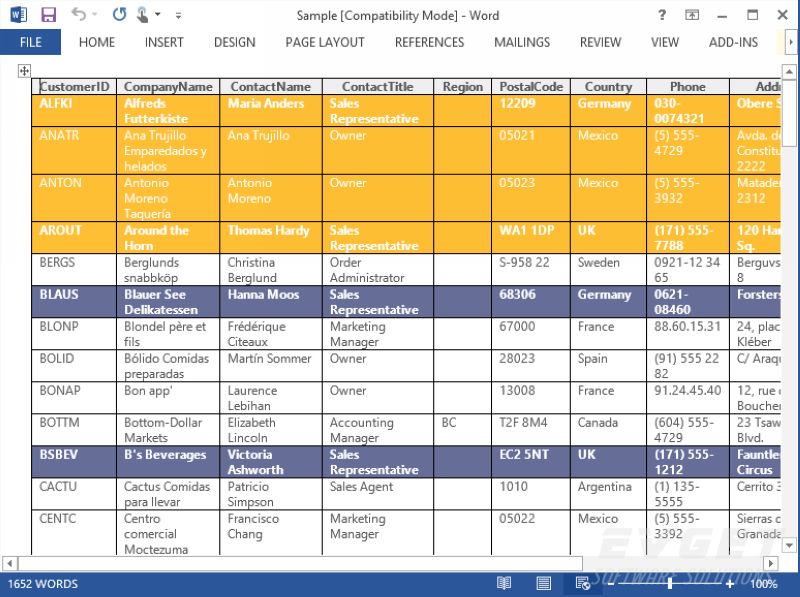The image size is (800, 597).
Task: Click the Bon app' company cell
Action: click(x=168, y=398)
